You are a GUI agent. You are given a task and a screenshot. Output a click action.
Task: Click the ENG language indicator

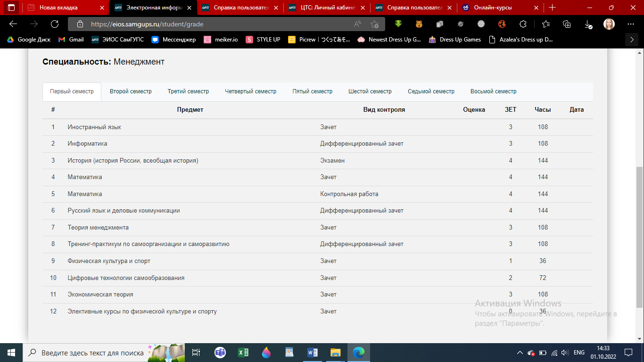[579, 353]
